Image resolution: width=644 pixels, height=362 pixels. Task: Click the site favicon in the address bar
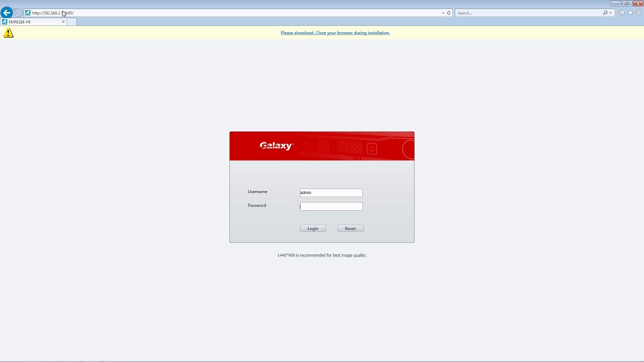[x=28, y=13]
